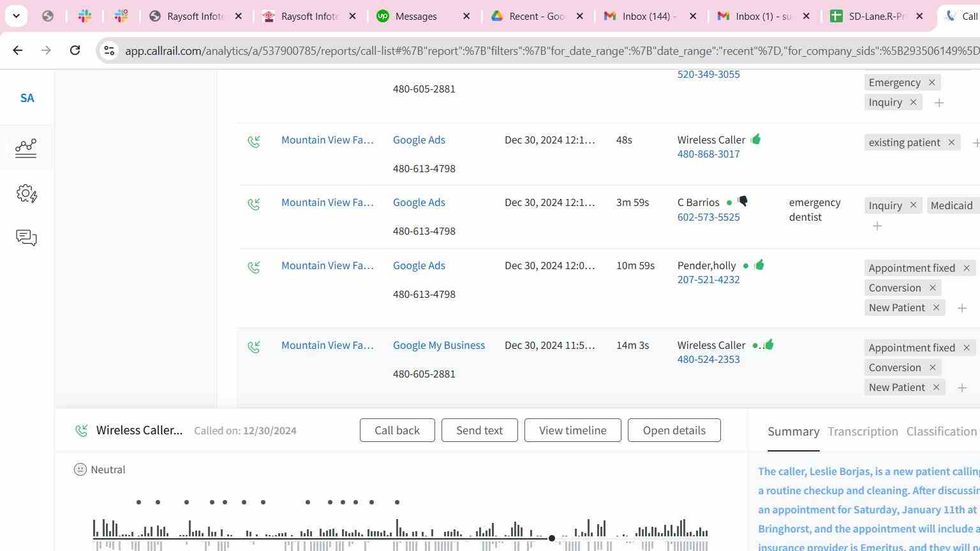Image resolution: width=980 pixels, height=551 pixels.
Task: Open the settings gear with lightning icon
Action: click(x=26, y=193)
